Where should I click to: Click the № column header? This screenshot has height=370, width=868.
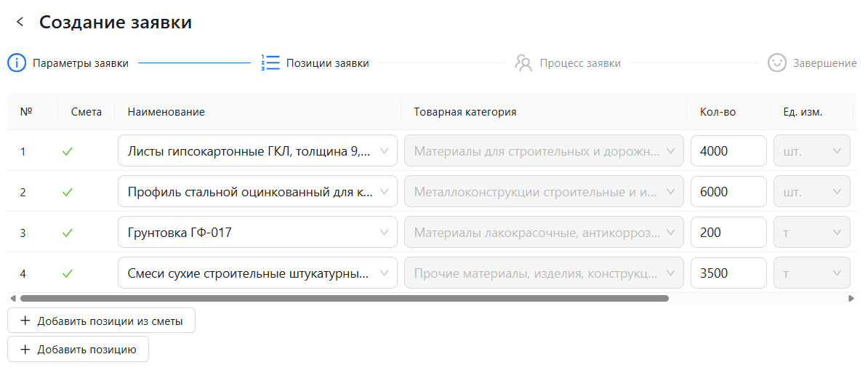[x=26, y=112]
